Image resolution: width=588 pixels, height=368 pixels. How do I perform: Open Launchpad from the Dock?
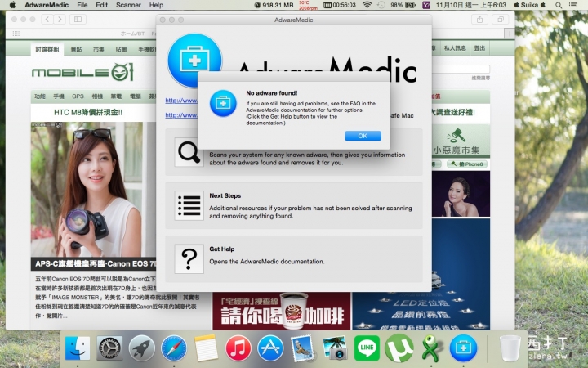142,348
